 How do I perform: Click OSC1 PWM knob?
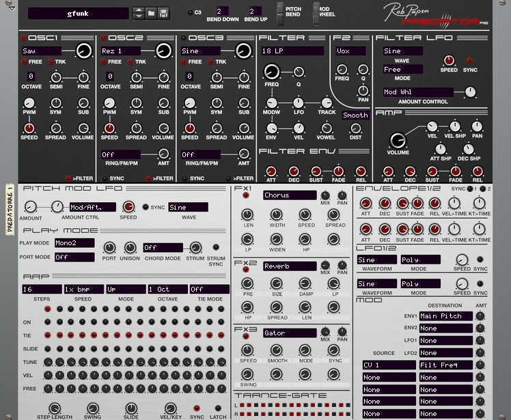click(29, 103)
